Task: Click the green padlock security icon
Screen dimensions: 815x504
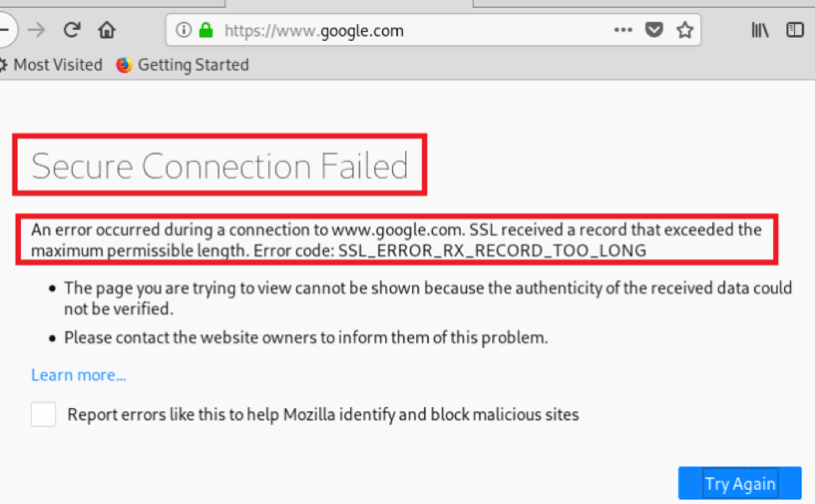Action: click(206, 30)
